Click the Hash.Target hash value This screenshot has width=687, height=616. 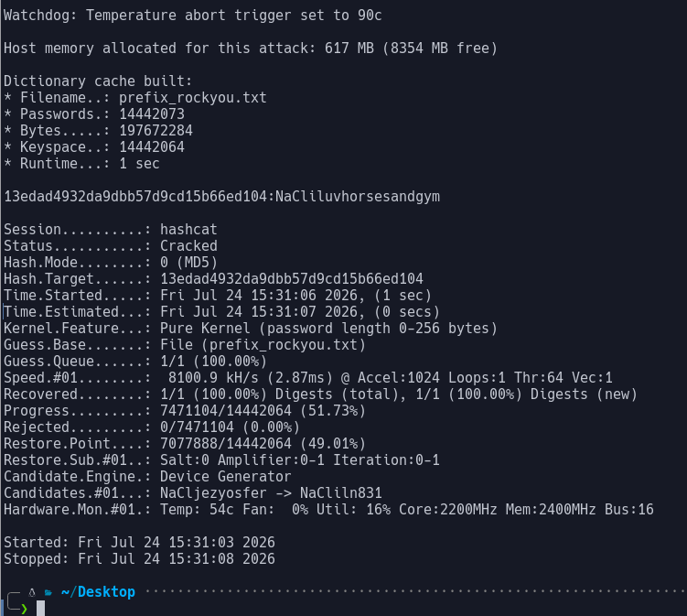point(292,279)
